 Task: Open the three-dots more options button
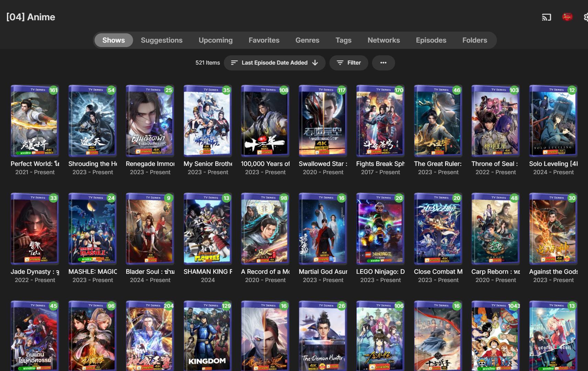pos(383,63)
